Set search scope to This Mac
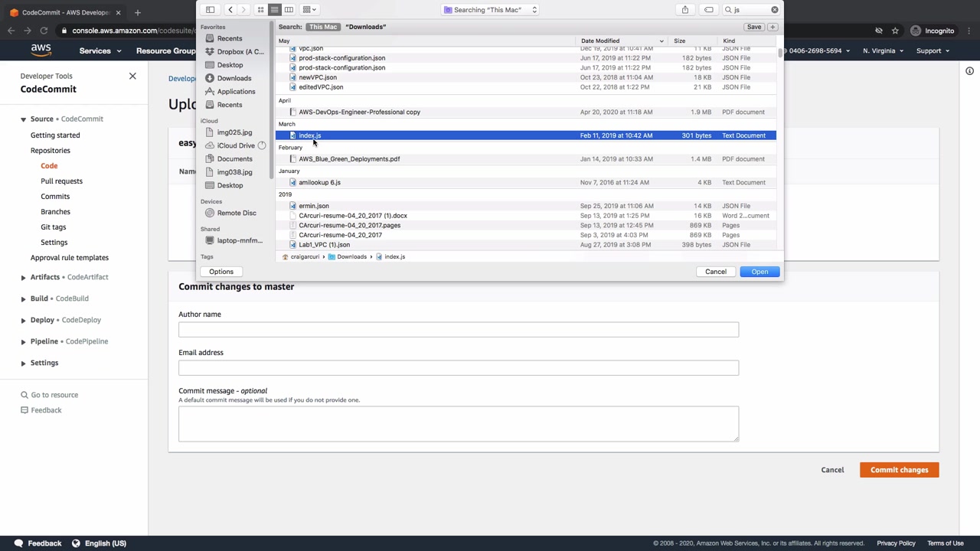Viewport: 980px width, 551px height. point(322,27)
